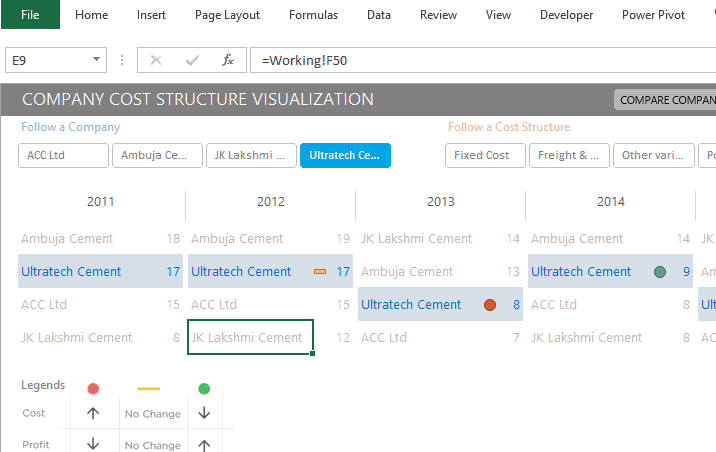The image size is (716, 452).
Task: Click the yellow no-change indicator in 2012
Action: (320, 272)
